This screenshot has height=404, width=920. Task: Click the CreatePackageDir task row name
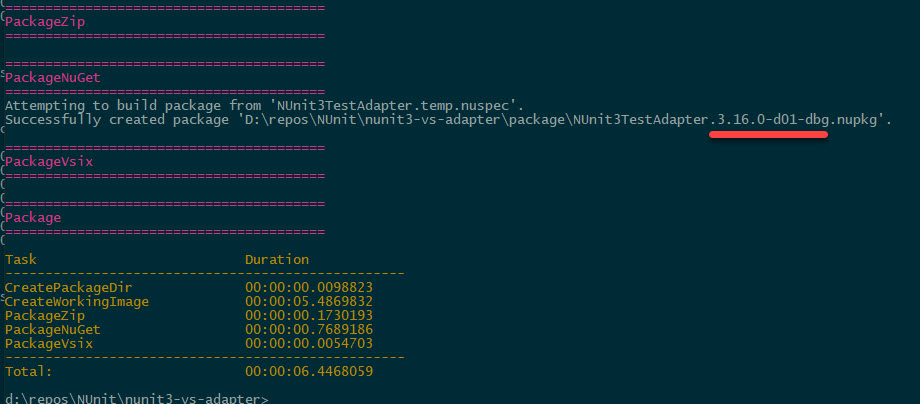[x=66, y=287]
